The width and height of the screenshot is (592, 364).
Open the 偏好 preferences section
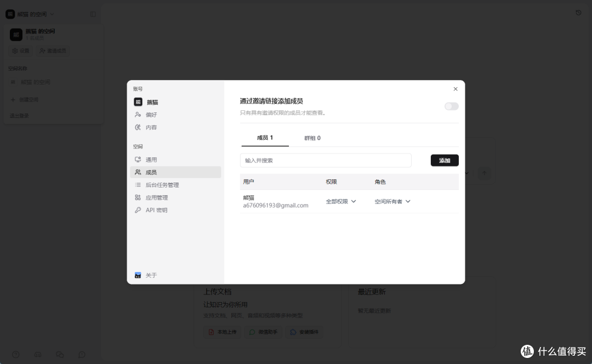(x=175, y=115)
